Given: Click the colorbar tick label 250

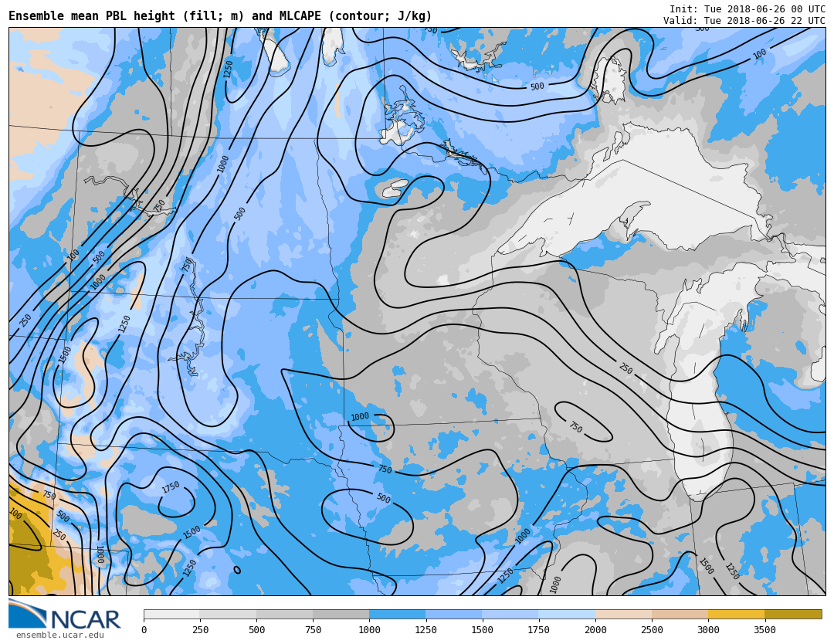Looking at the screenshot, I should tap(200, 630).
